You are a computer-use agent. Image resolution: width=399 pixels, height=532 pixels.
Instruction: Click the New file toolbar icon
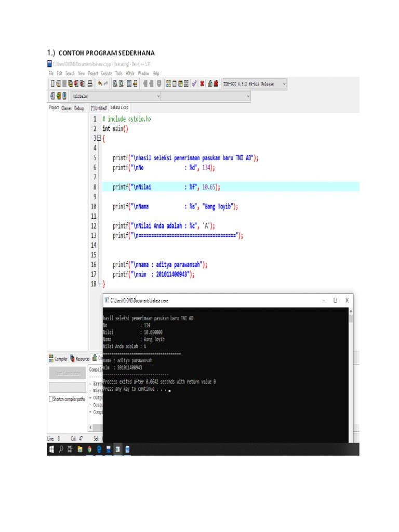[52, 84]
